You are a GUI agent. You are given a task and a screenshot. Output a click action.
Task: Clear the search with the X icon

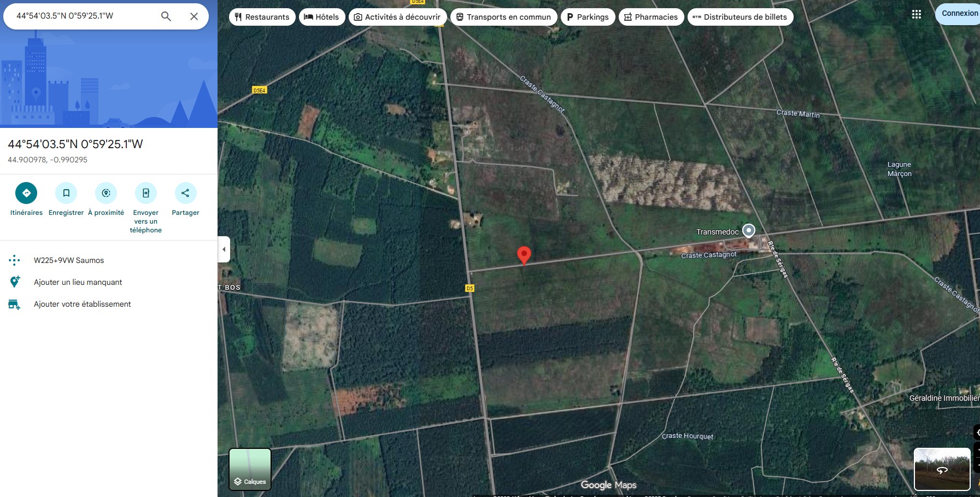(194, 16)
